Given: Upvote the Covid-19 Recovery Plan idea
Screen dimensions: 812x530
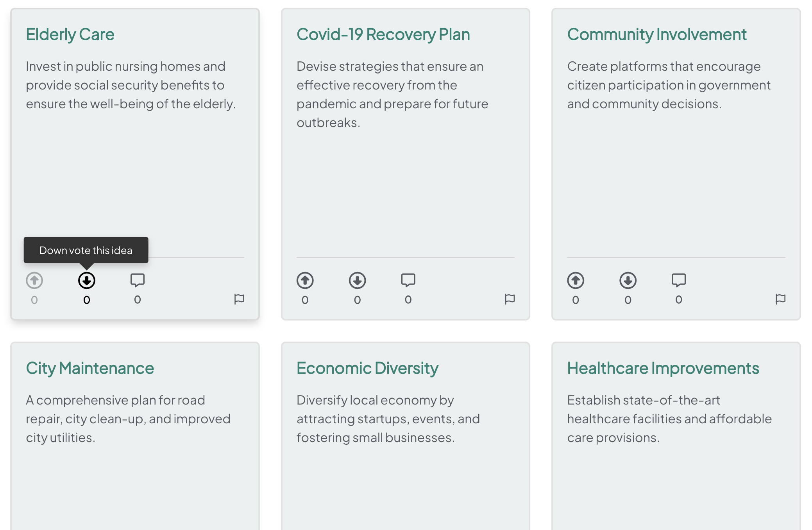Looking at the screenshot, I should tap(305, 280).
